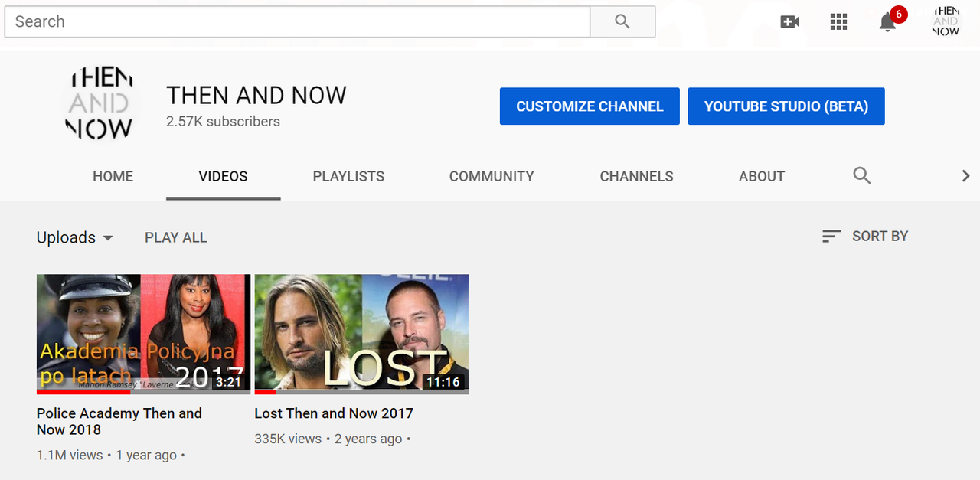Click red progress bar under Police Academy thumbnail
The width and height of the screenshot is (980, 480).
83,393
